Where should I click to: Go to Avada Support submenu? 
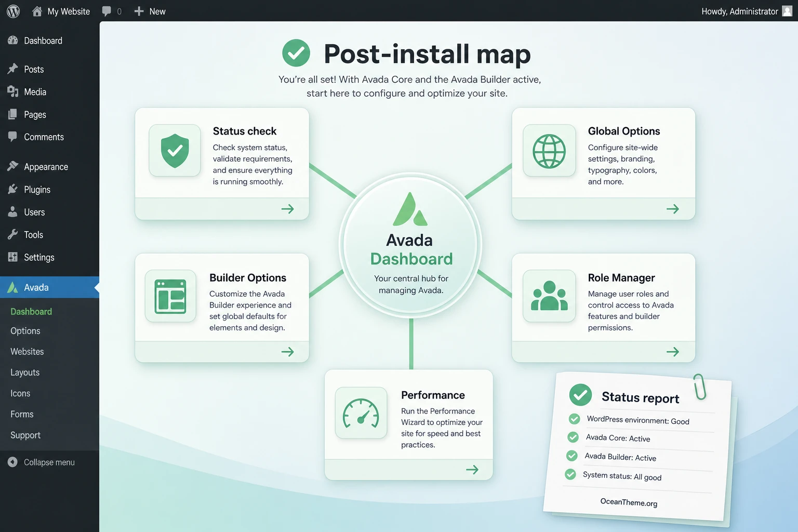tap(25, 435)
